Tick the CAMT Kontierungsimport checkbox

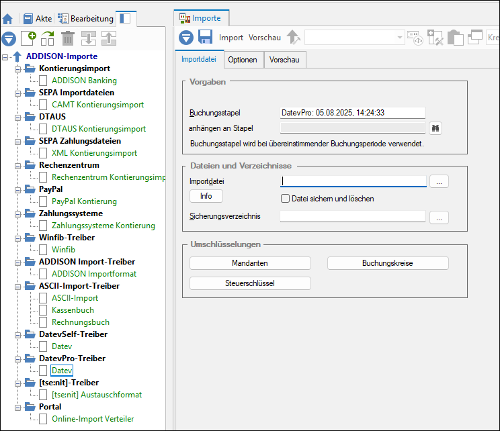43,105
